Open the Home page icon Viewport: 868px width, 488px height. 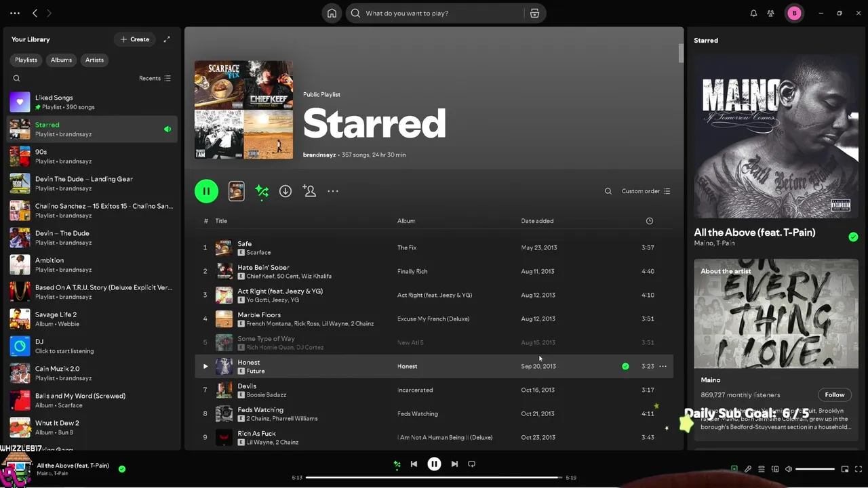(x=332, y=13)
